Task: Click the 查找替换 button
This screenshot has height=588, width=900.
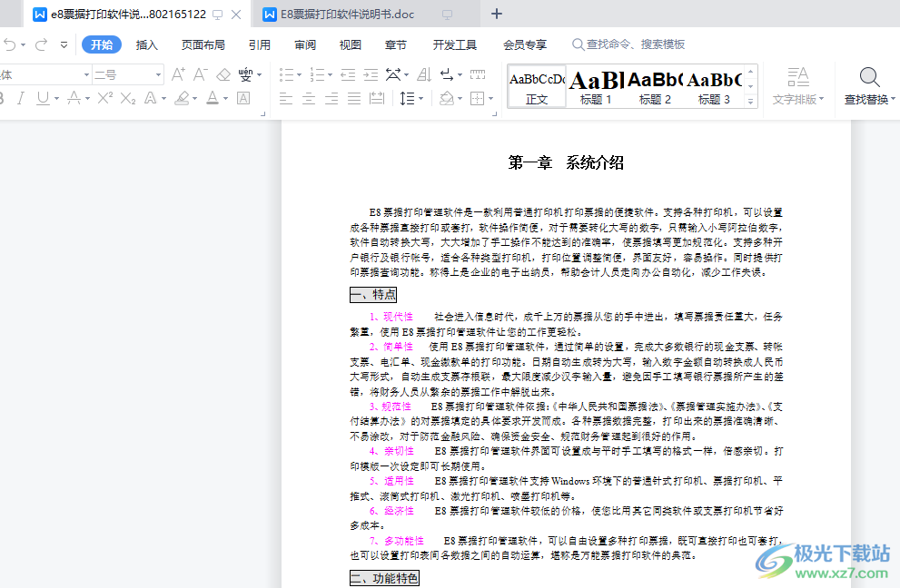Action: point(870,86)
